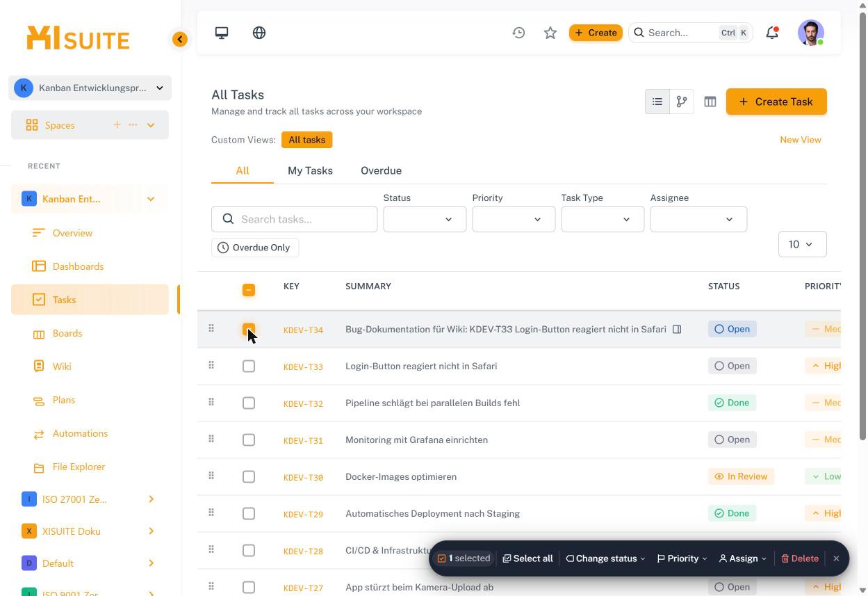Toggle the header select-all checkbox
This screenshot has height=596, width=868.
tap(249, 290)
